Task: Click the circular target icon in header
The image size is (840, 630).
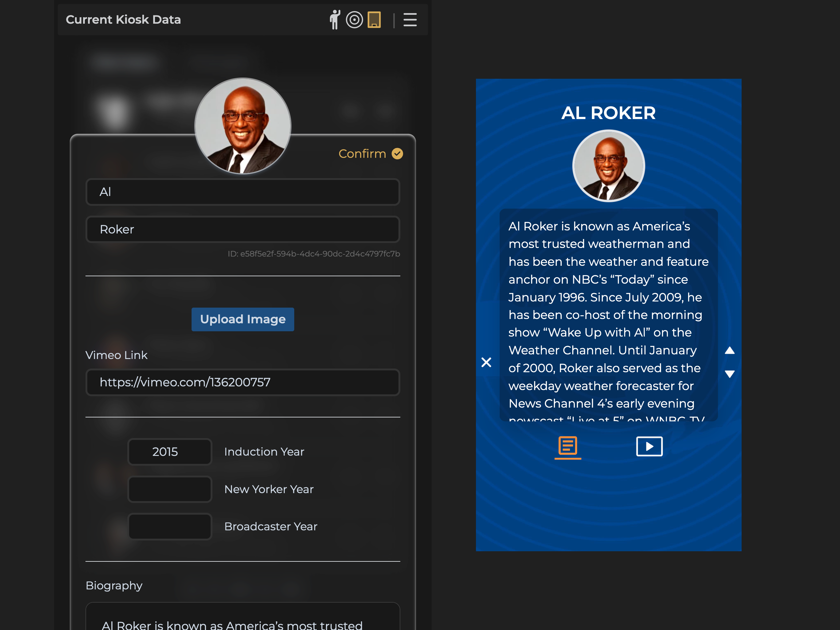Action: (x=354, y=20)
